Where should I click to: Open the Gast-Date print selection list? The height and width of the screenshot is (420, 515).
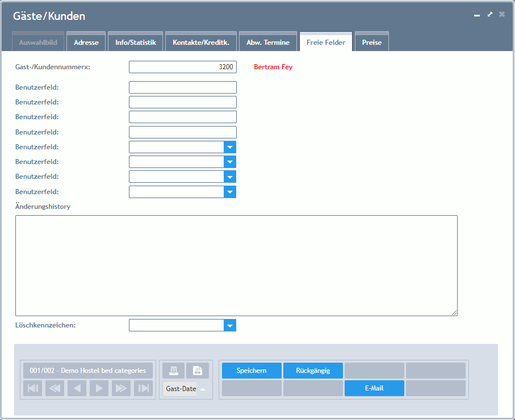(x=203, y=389)
